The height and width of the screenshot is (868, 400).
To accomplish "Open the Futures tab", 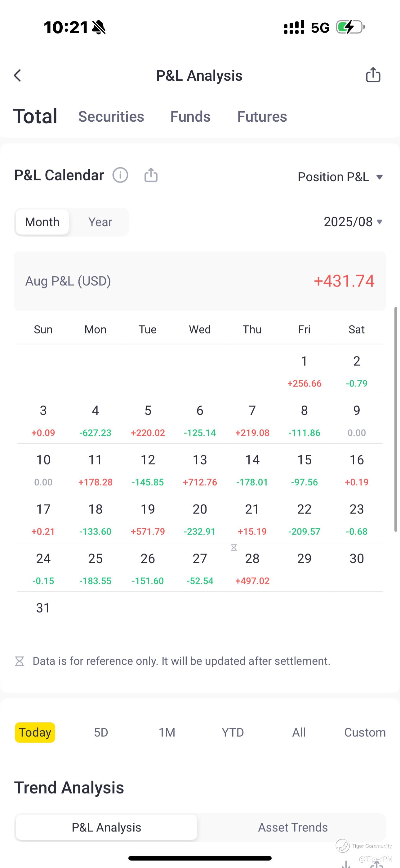I will [x=262, y=117].
